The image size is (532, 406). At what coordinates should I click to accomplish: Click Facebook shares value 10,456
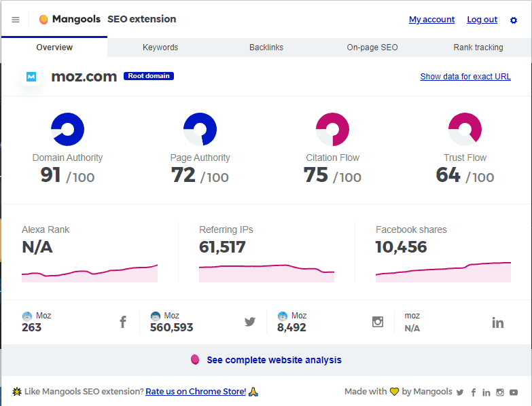pos(401,247)
